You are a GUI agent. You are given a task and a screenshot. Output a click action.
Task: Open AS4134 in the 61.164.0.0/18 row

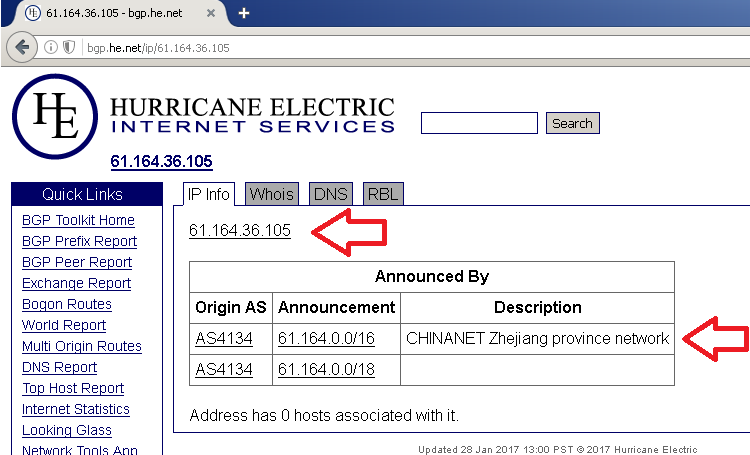pos(224,370)
